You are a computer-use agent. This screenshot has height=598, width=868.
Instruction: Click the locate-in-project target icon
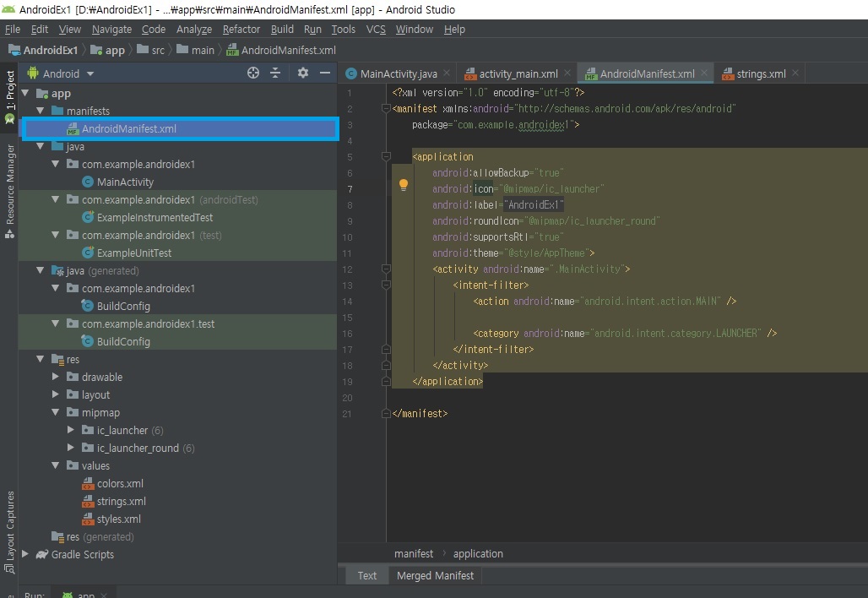click(253, 73)
